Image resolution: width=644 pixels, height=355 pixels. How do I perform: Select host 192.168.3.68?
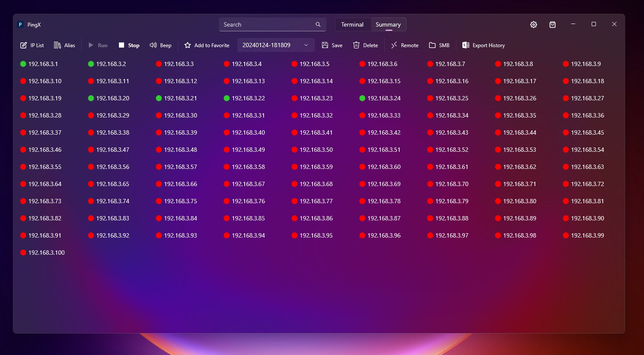tap(312, 184)
